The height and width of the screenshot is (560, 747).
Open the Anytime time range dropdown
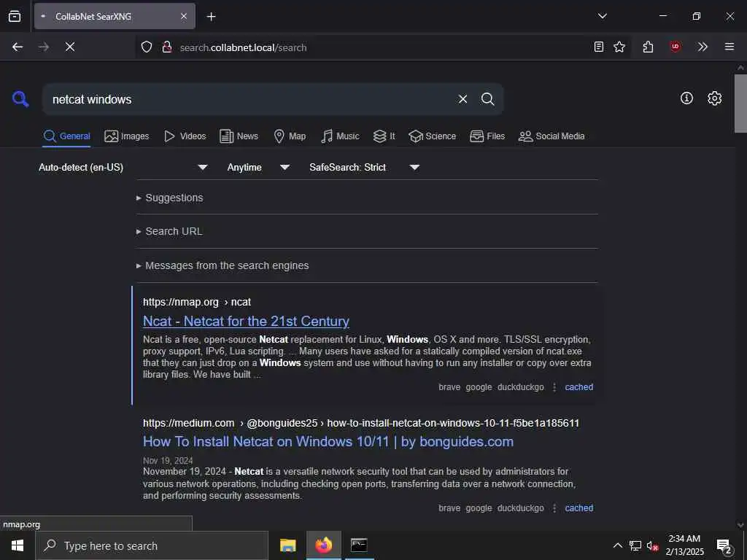(258, 167)
